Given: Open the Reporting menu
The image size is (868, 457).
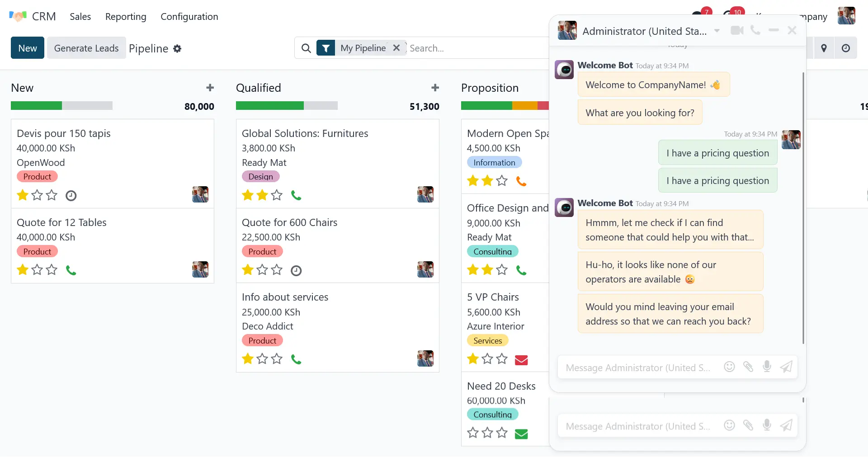Looking at the screenshot, I should tap(126, 17).
